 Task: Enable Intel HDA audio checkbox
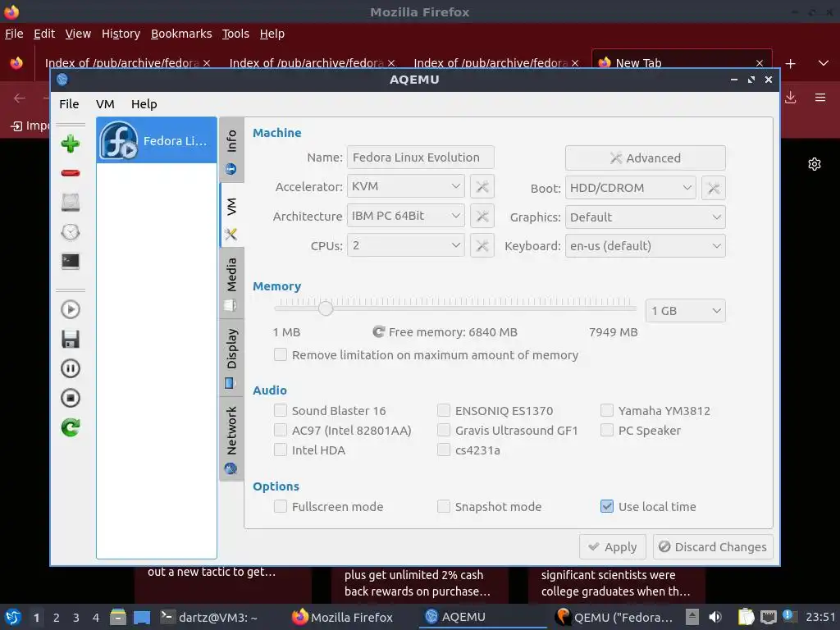[x=281, y=450]
